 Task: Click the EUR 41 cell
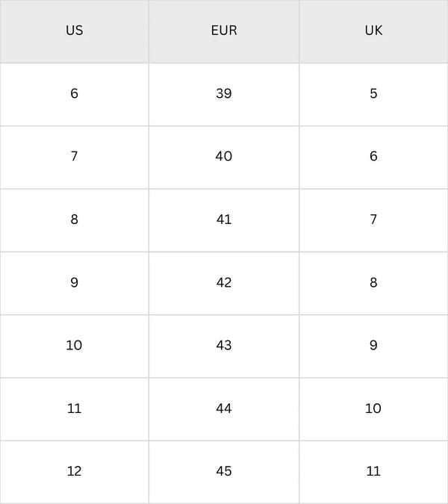224,220
